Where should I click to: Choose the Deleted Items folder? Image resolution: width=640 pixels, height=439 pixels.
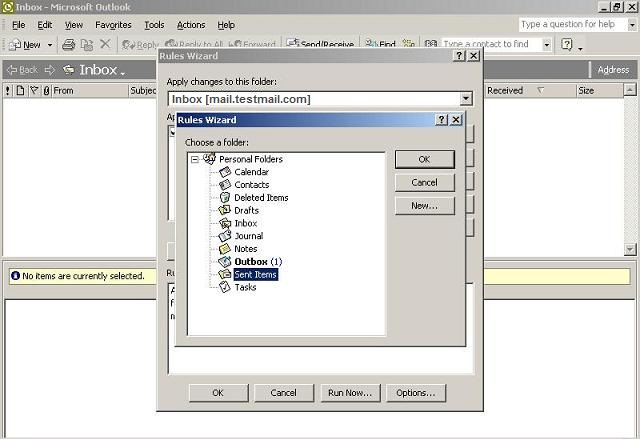click(261, 197)
